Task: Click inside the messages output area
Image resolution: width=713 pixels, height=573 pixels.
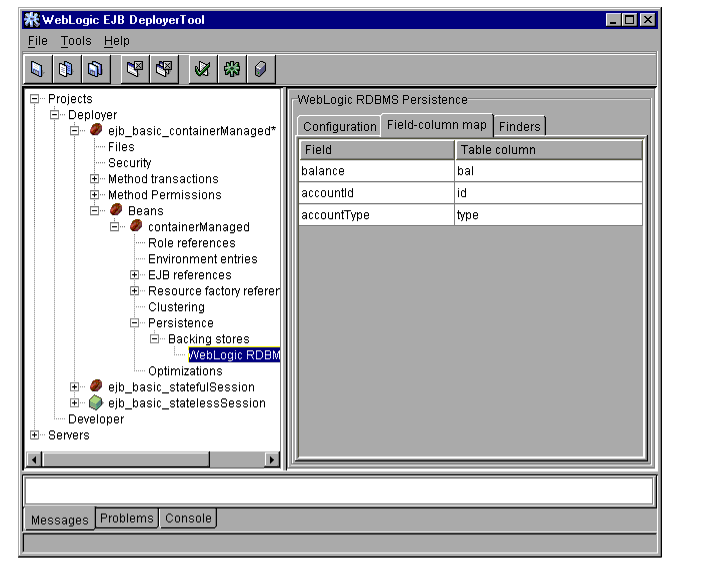Action: (339, 491)
